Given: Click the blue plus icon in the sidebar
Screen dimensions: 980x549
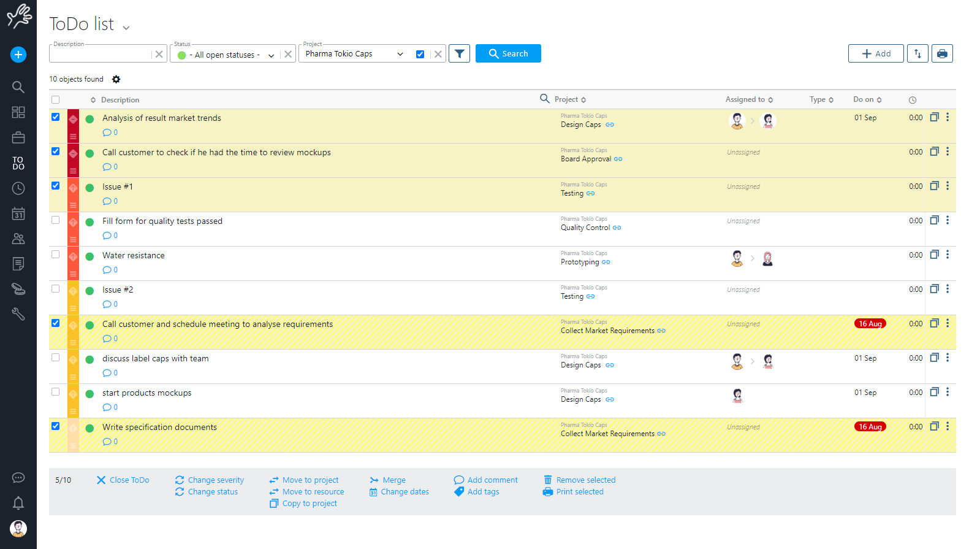Looking at the screenshot, I should tap(18, 55).
